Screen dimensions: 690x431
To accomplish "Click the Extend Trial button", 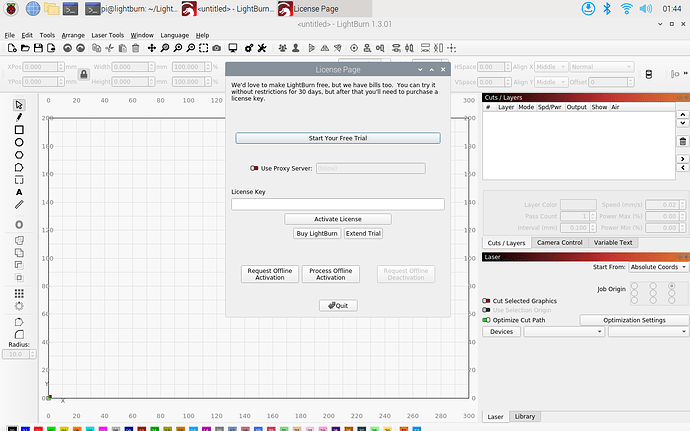I will coord(363,233).
